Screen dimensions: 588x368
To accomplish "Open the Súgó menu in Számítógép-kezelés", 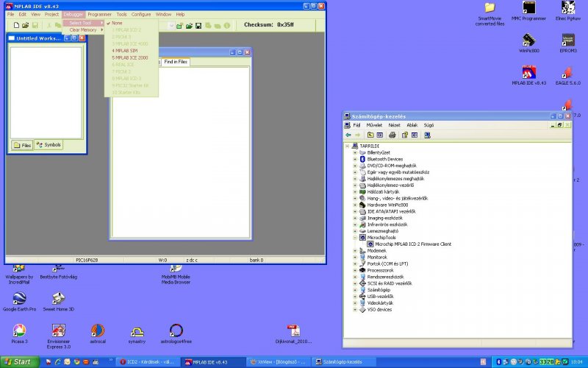I will click(x=429, y=125).
